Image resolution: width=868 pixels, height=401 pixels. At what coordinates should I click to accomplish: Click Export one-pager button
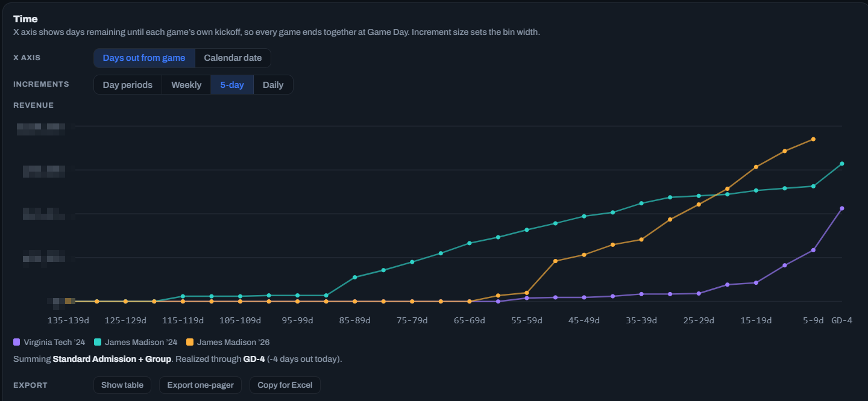click(x=200, y=385)
